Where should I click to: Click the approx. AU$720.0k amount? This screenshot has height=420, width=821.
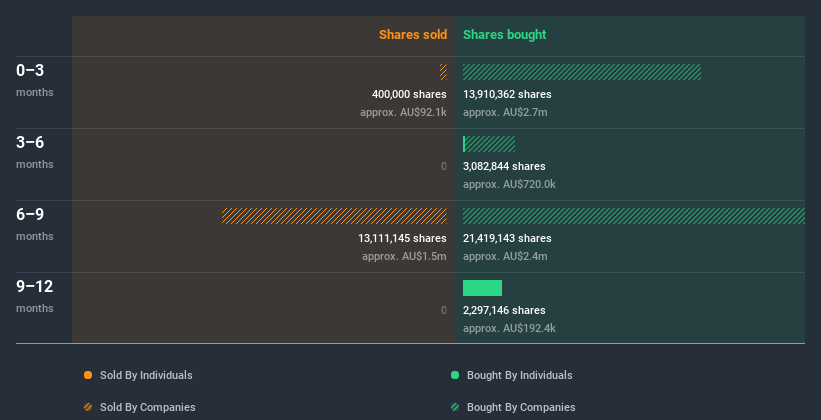coord(509,184)
